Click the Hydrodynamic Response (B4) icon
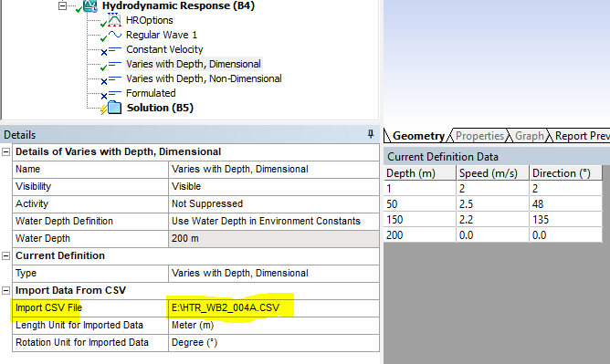Image resolution: width=610 pixels, height=364 pixels. 90,5
